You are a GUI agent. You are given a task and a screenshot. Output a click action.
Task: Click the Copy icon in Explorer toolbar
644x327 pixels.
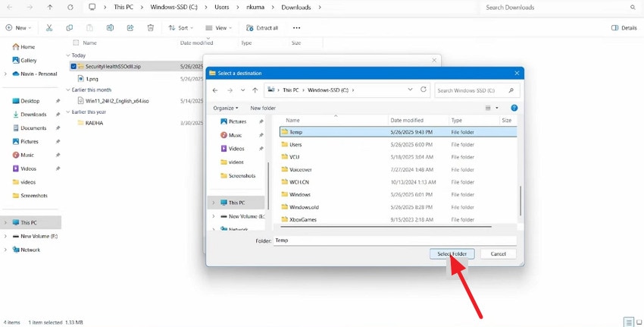point(70,28)
